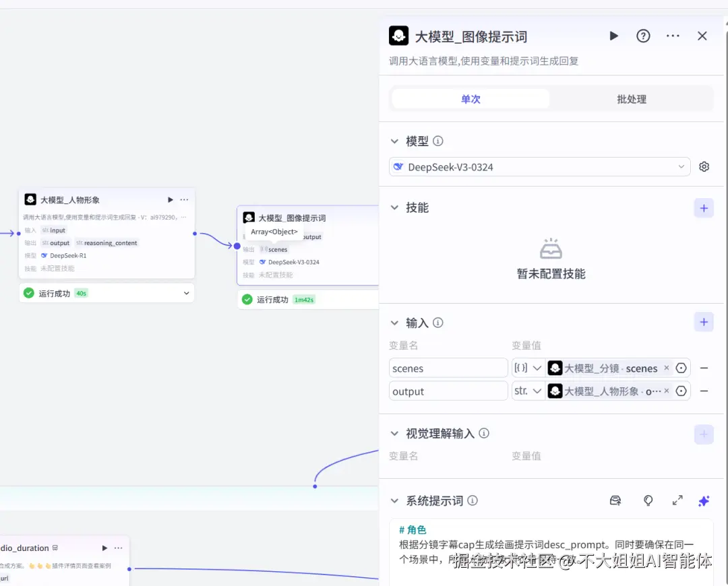Open prompt library via the archive icon
The width and height of the screenshot is (728, 586).
click(x=615, y=500)
